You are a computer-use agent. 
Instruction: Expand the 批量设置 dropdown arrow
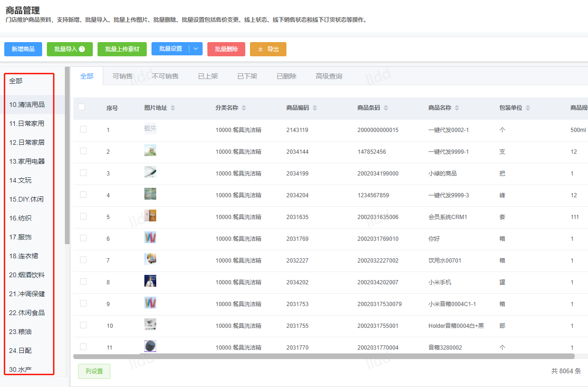[x=196, y=49]
